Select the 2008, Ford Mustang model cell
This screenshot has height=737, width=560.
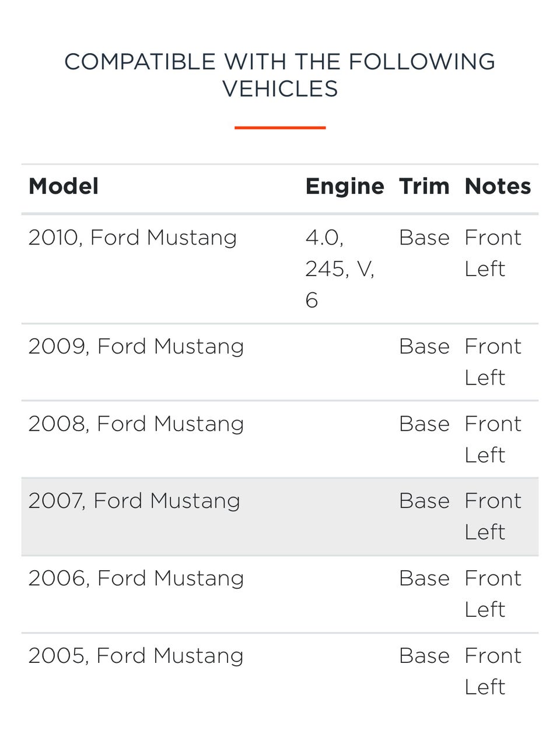click(136, 424)
